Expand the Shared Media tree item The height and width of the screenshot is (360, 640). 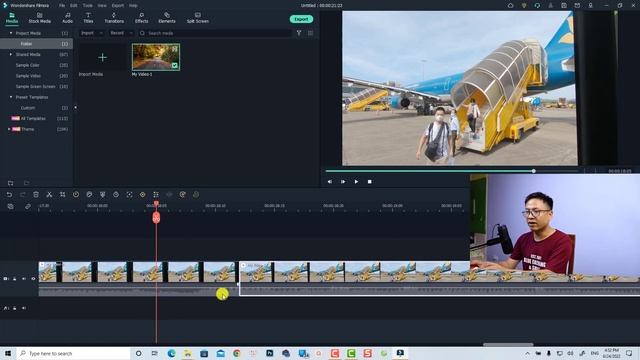(11, 54)
